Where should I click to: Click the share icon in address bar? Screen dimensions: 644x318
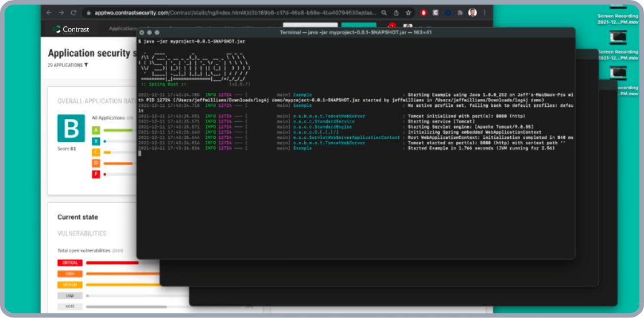(396, 12)
